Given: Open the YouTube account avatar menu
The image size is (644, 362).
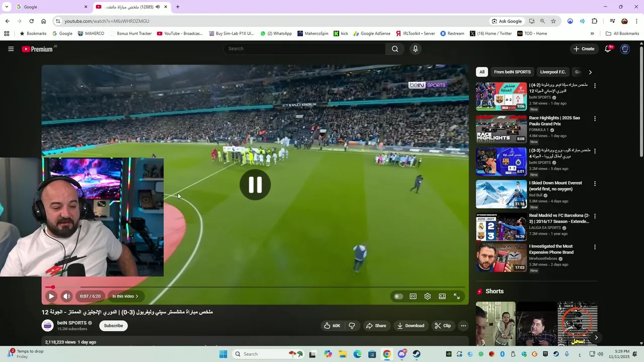Looking at the screenshot, I should (625, 49).
